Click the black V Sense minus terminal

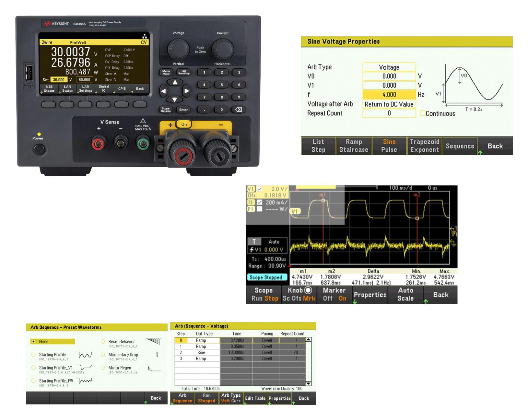click(x=121, y=143)
